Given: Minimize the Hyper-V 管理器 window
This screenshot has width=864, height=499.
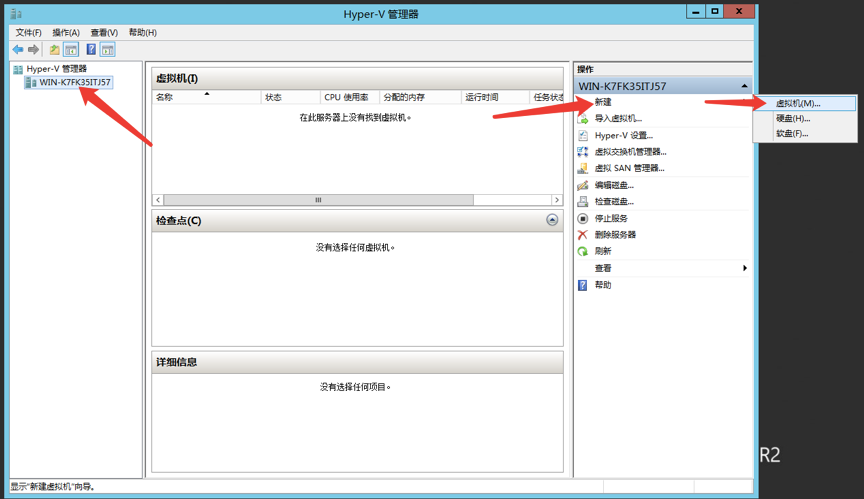Looking at the screenshot, I should 696,12.
